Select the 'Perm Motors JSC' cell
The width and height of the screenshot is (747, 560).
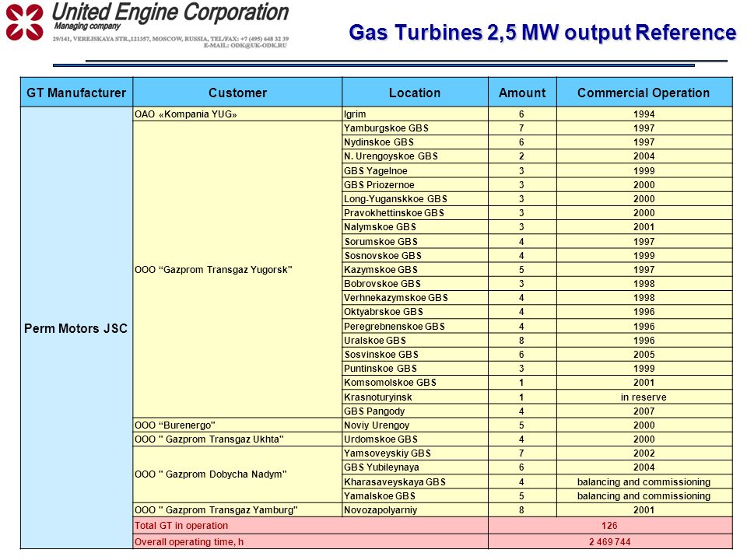[76, 328]
